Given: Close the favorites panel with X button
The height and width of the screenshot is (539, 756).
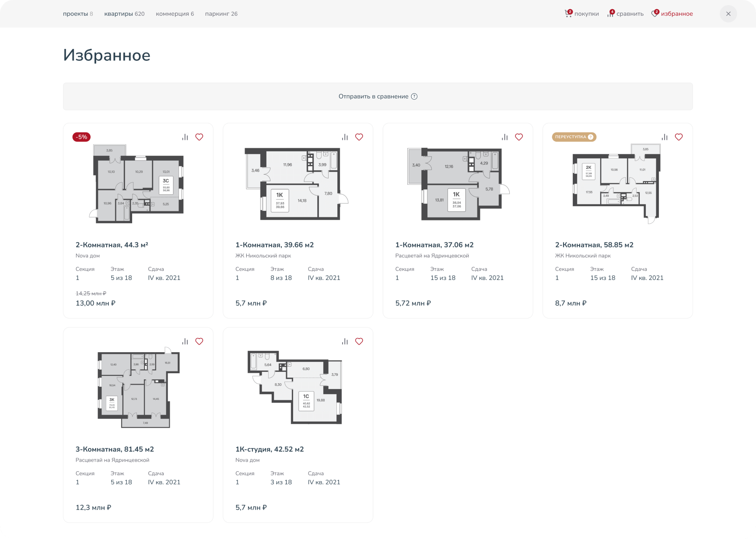Looking at the screenshot, I should [x=728, y=14].
